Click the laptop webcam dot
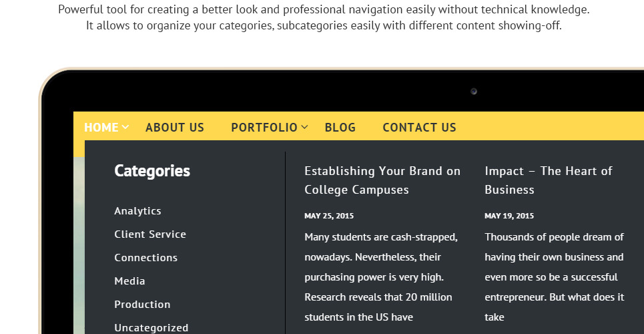The height and width of the screenshot is (334, 644). pos(474,92)
